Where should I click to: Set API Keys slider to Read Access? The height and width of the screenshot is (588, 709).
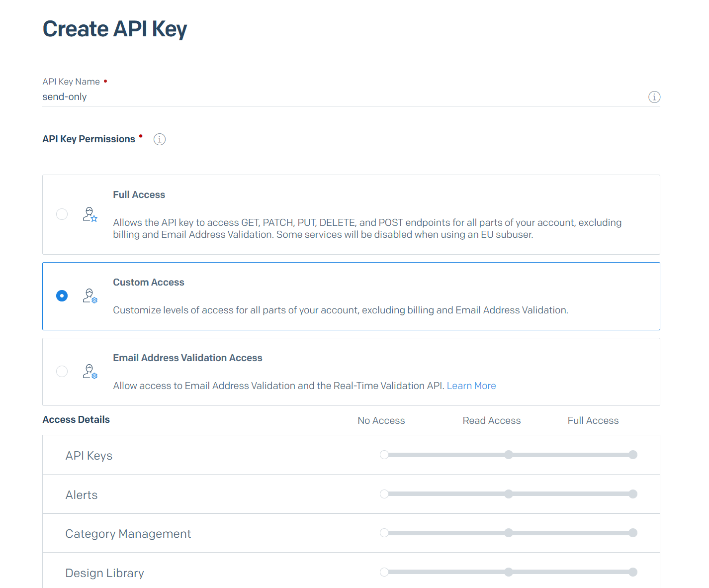(x=508, y=455)
